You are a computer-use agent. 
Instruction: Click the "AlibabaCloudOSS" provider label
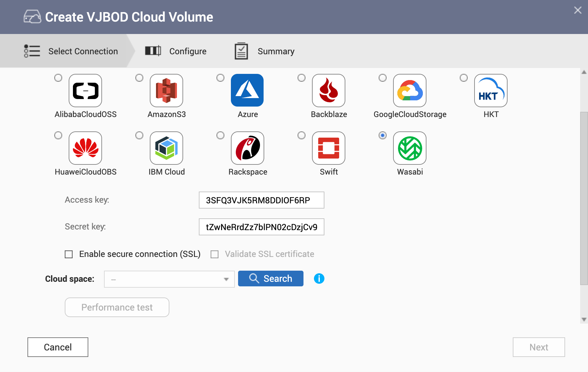click(86, 114)
